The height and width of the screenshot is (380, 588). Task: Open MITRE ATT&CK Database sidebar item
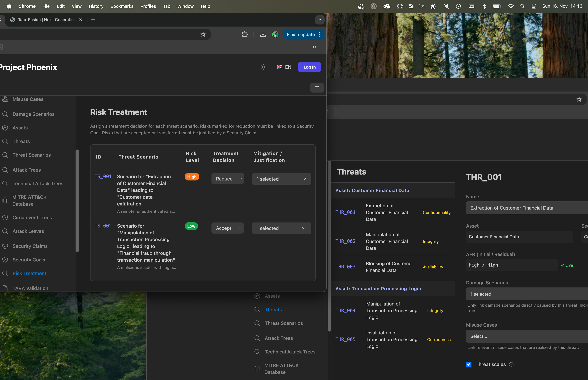pos(29,200)
